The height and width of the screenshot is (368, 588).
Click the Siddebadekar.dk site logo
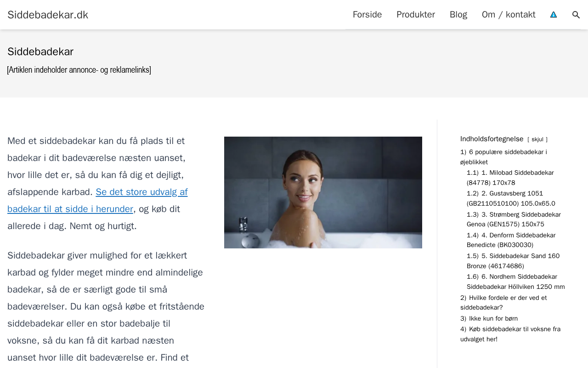tap(48, 15)
